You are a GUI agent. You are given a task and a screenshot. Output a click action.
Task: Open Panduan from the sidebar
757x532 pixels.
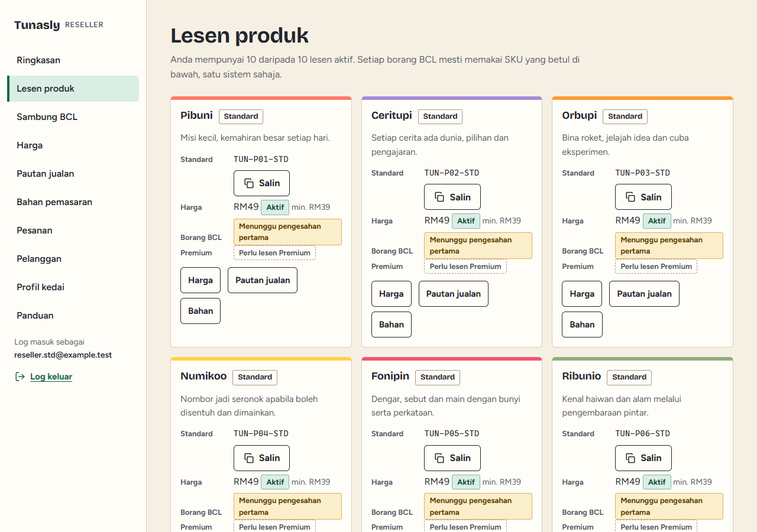coord(73,316)
